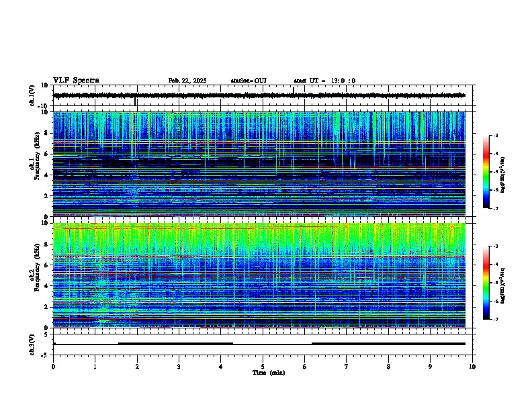Click time axis tick label "2"
Viewport: 532px width, 411px height.
137,367
